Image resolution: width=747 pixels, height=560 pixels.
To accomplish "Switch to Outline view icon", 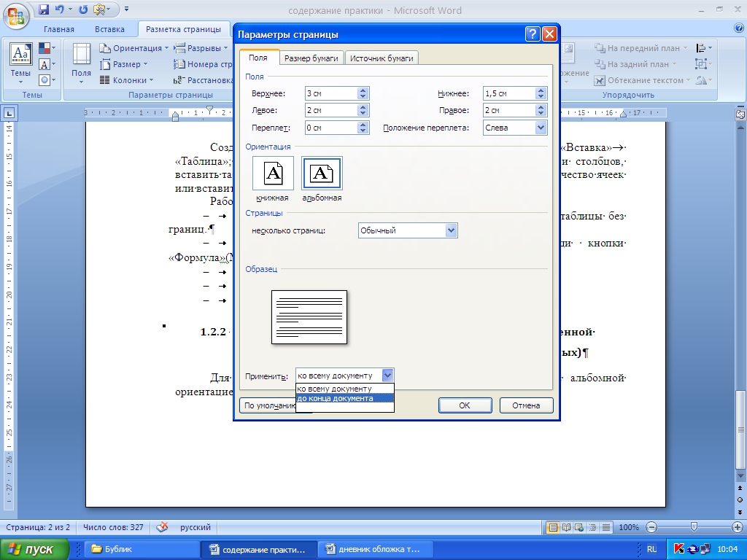I will pos(592,527).
